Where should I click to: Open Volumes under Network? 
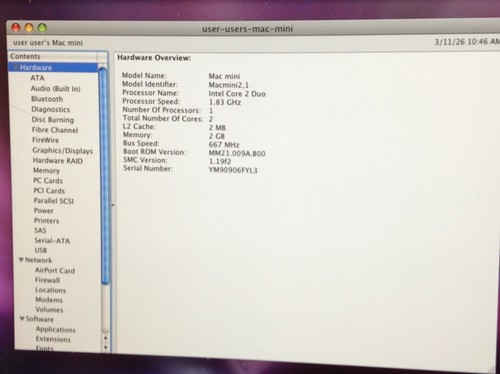[49, 310]
